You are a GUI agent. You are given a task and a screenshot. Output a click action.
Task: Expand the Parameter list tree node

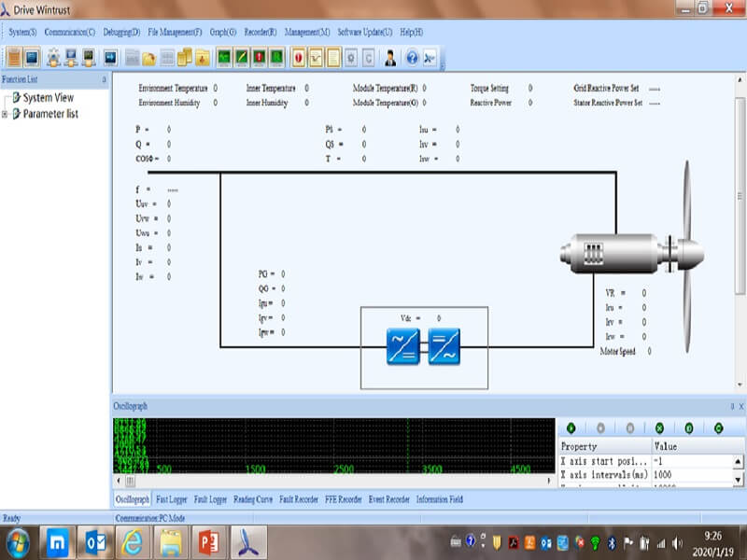5,115
